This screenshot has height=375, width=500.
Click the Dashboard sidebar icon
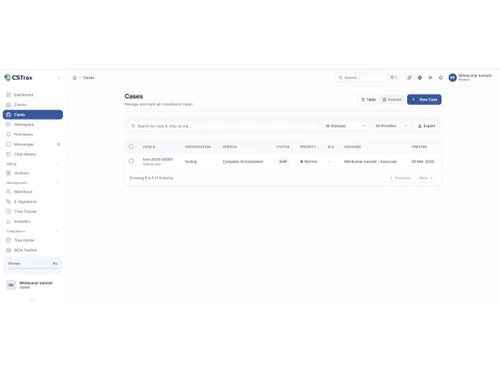(9, 95)
